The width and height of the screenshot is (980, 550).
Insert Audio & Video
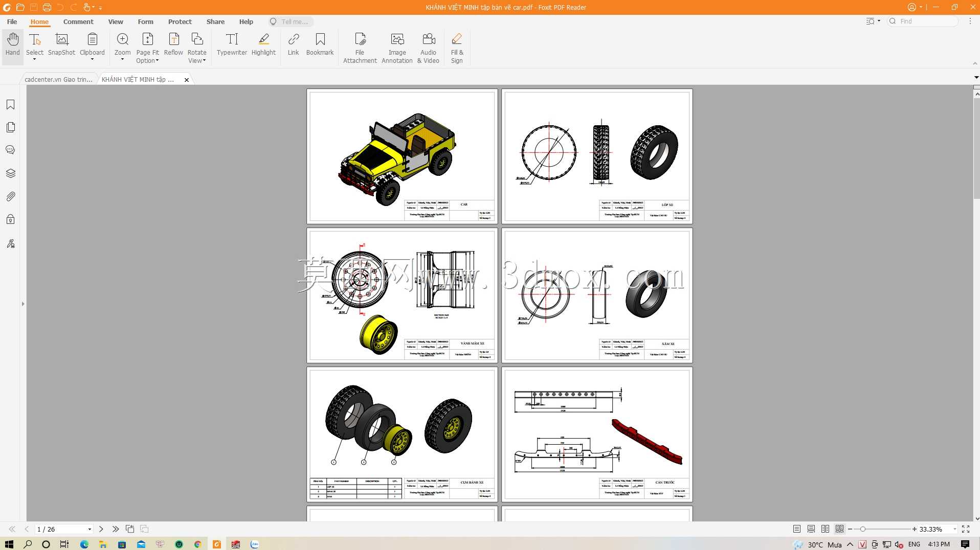click(x=428, y=49)
